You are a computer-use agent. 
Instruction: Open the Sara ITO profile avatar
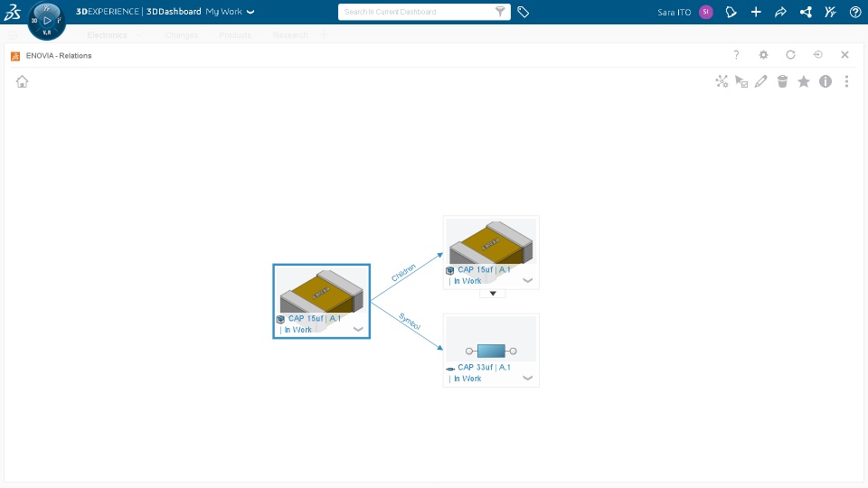(x=706, y=12)
